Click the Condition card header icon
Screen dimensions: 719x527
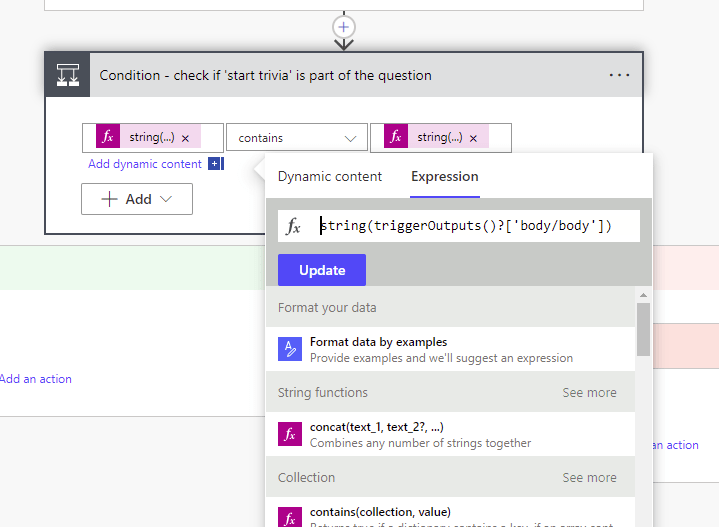68,75
